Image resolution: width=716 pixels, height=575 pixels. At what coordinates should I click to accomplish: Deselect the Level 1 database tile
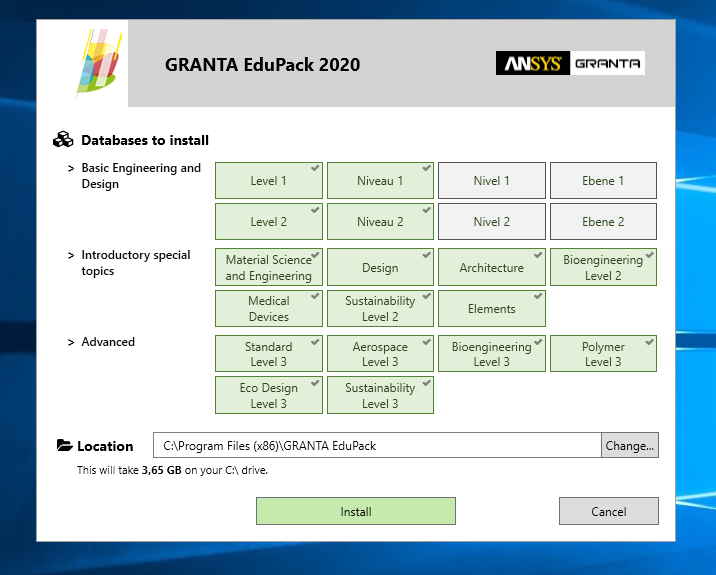coord(269,181)
